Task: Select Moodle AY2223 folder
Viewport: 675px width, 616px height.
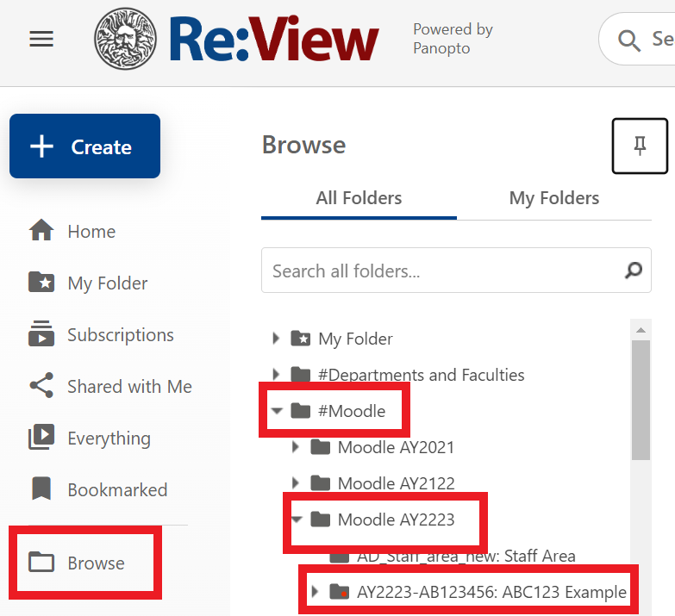Action: pyautogui.click(x=396, y=520)
